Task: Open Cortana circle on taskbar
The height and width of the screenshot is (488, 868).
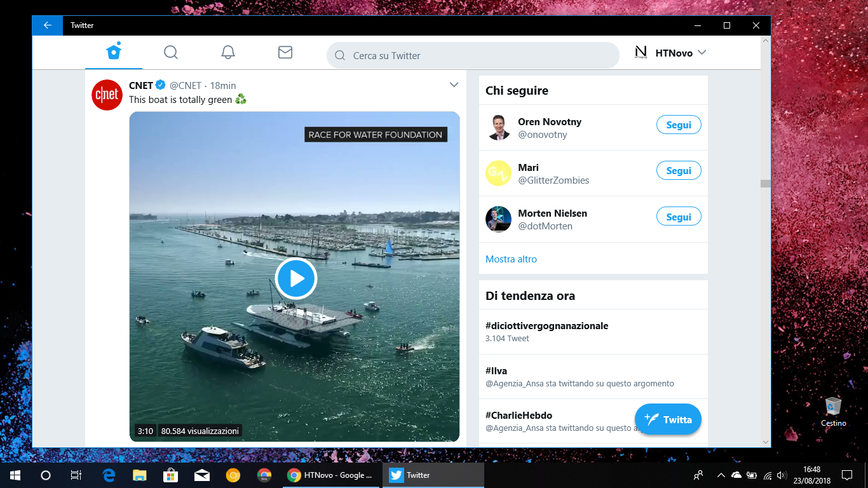Action: [46, 475]
